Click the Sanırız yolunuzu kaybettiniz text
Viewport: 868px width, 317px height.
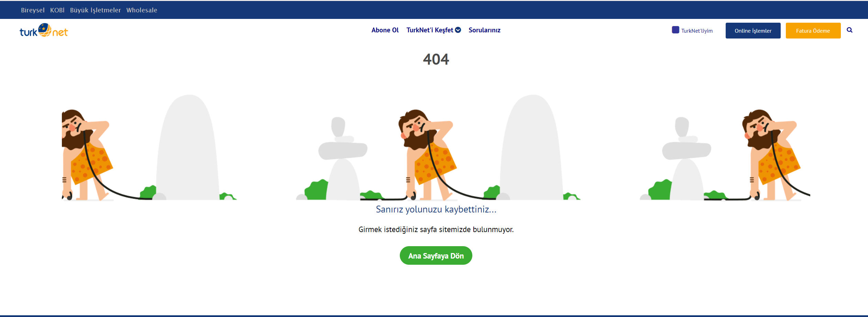click(436, 209)
